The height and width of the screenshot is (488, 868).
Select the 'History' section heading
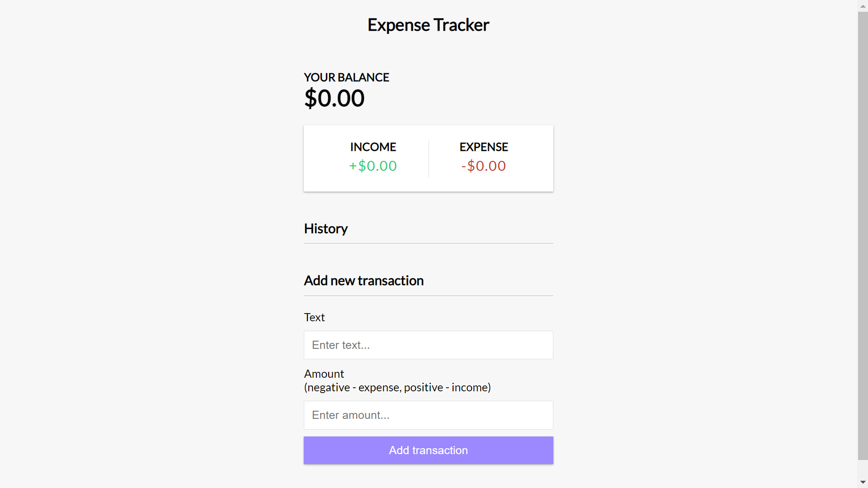(325, 229)
